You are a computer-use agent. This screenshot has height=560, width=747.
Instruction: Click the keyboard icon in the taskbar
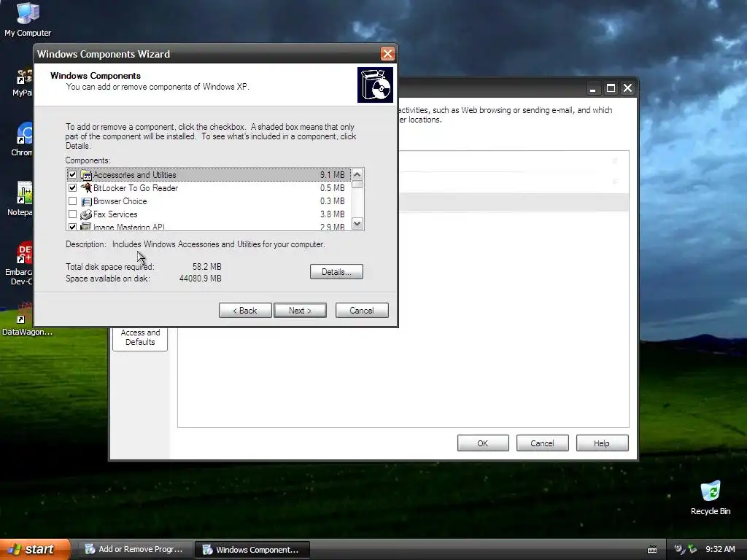click(652, 550)
